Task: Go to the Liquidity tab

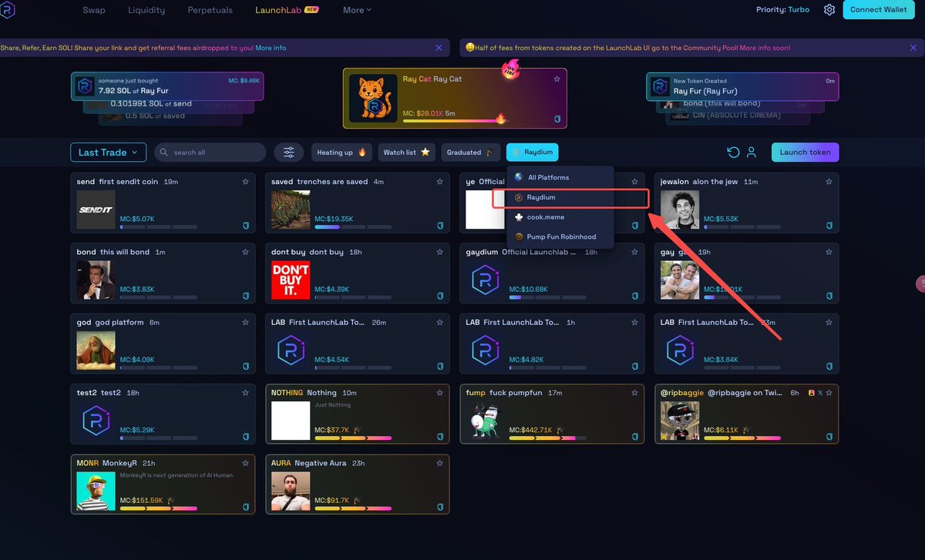Action: [146, 10]
